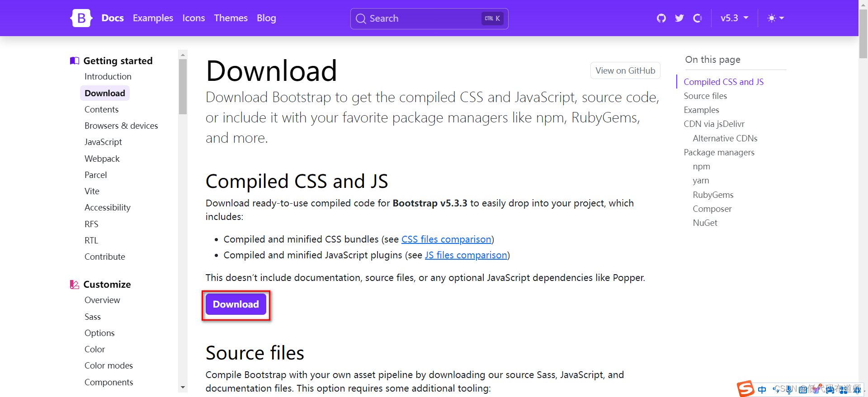Click the sidebar scrollbar thumb
Viewport: 868px width, 397px height.
(x=183, y=87)
